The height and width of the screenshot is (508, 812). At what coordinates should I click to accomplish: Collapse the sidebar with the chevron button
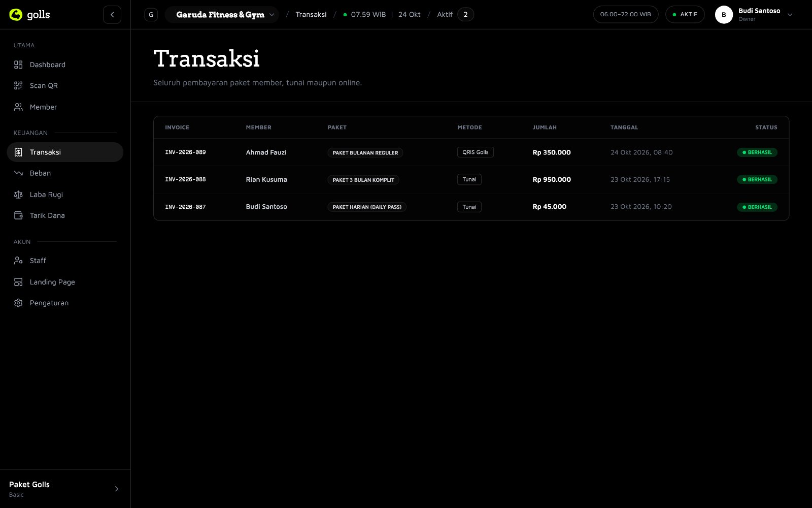click(x=112, y=15)
